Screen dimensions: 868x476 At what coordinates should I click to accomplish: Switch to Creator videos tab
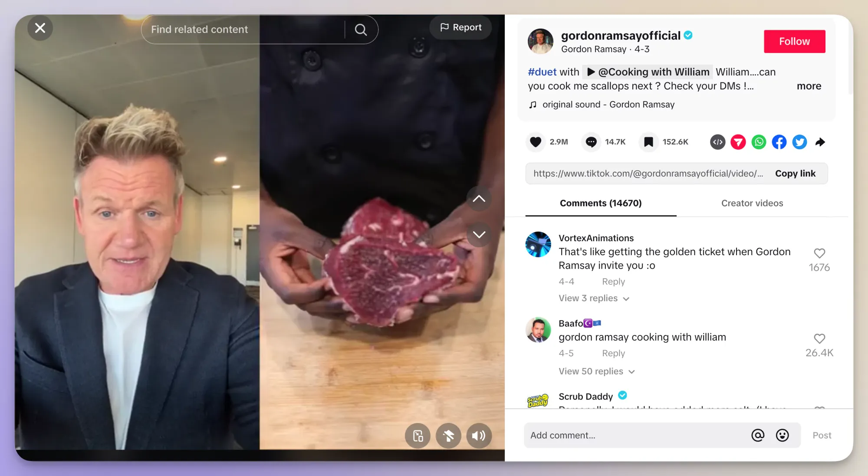coord(752,203)
